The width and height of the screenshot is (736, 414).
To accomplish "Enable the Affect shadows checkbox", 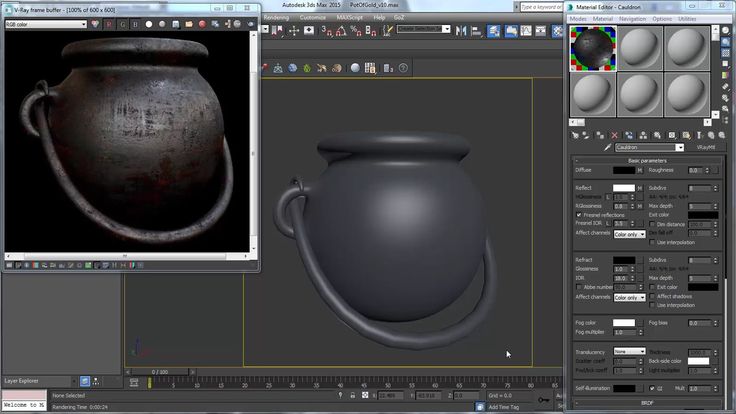I will point(651,296).
